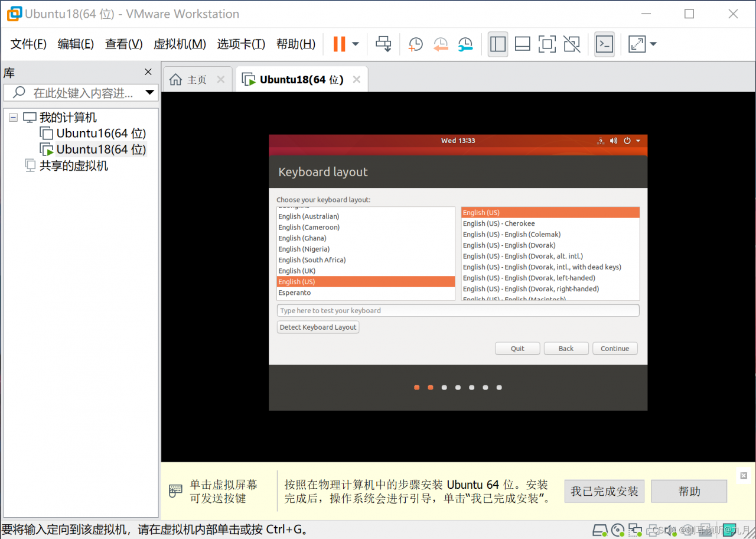Select 我的计算机 in the library tree
This screenshot has width=756, height=539.
click(68, 118)
